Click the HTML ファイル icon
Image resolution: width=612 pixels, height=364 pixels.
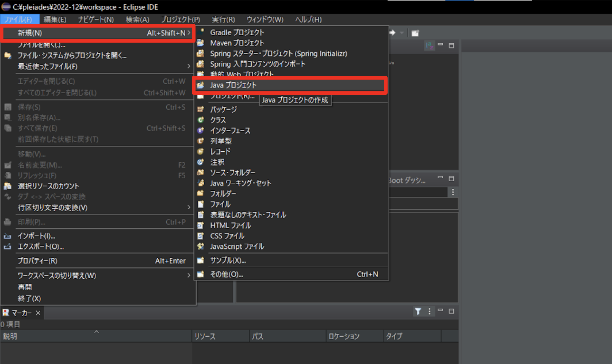(200, 225)
